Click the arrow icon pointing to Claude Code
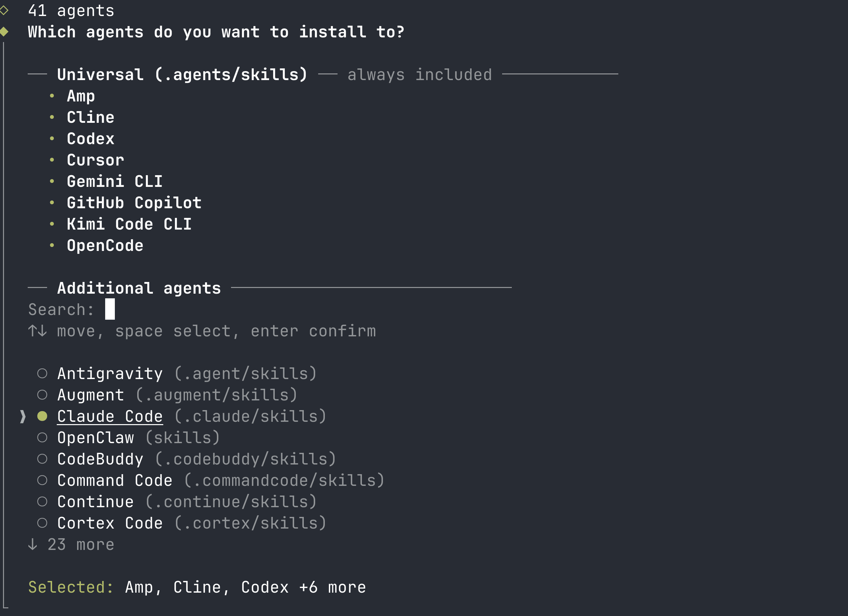The width and height of the screenshot is (848, 616). [x=23, y=416]
